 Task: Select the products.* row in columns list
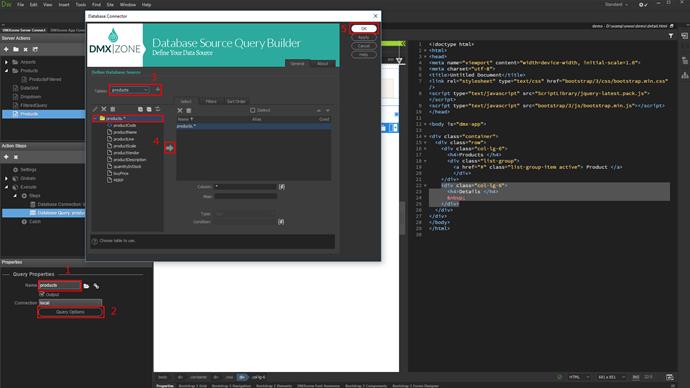click(254, 126)
